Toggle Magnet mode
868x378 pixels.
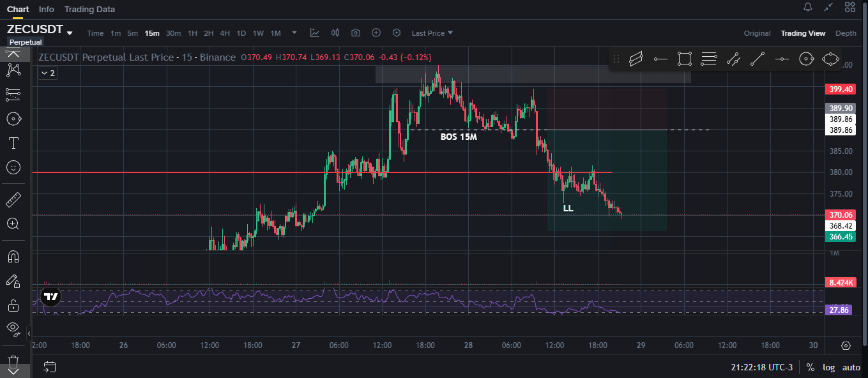[x=13, y=257]
